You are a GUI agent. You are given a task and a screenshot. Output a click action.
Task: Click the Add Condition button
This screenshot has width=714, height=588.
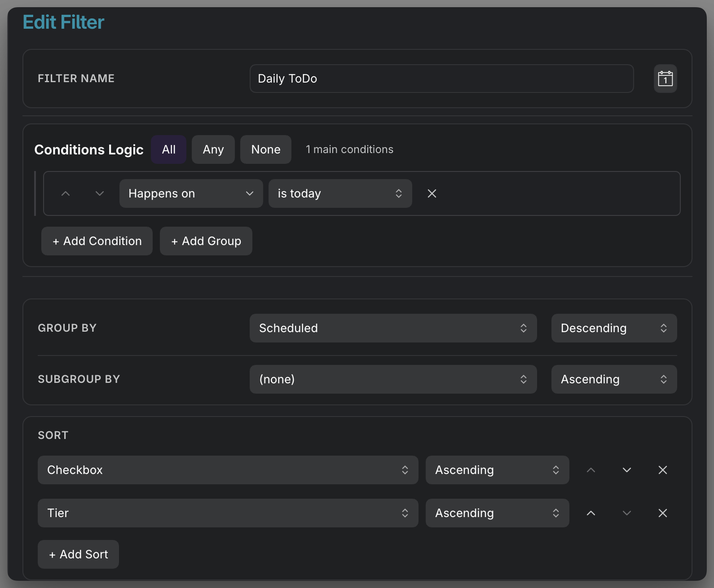tap(97, 241)
